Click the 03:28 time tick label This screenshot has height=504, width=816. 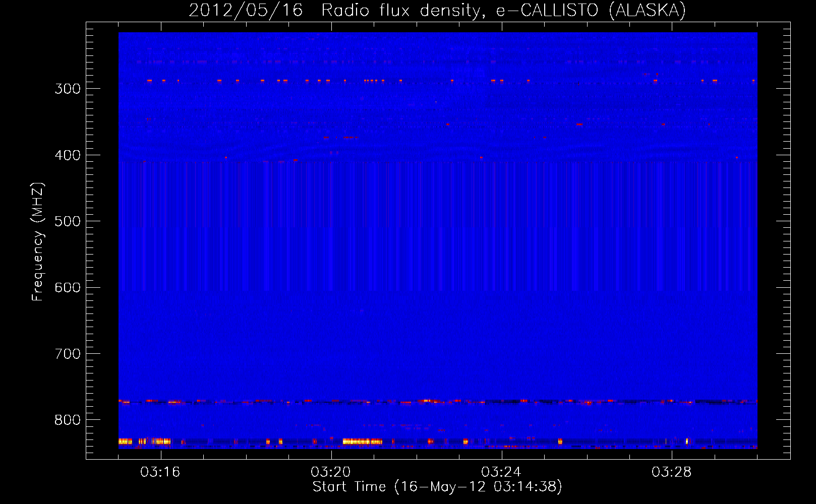pyautogui.click(x=672, y=472)
